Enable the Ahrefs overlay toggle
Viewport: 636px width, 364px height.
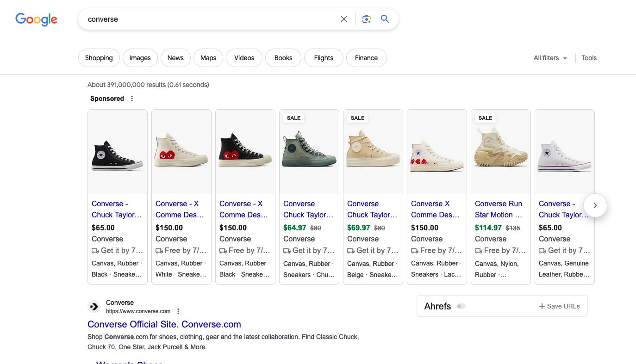461,306
